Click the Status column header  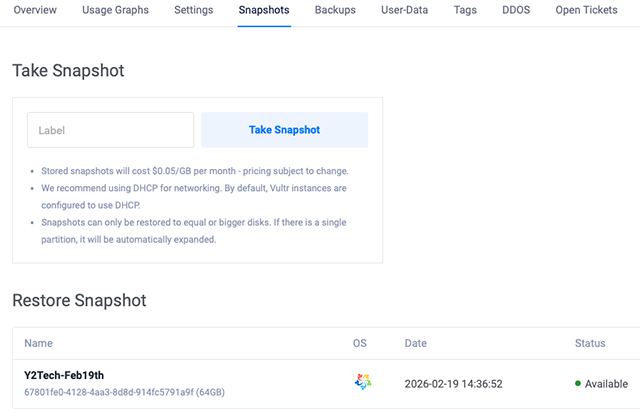coord(590,343)
